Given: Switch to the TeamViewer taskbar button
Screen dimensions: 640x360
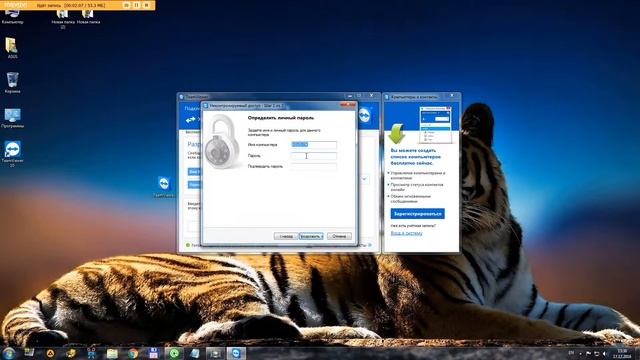Looking at the screenshot, I should (x=236, y=353).
